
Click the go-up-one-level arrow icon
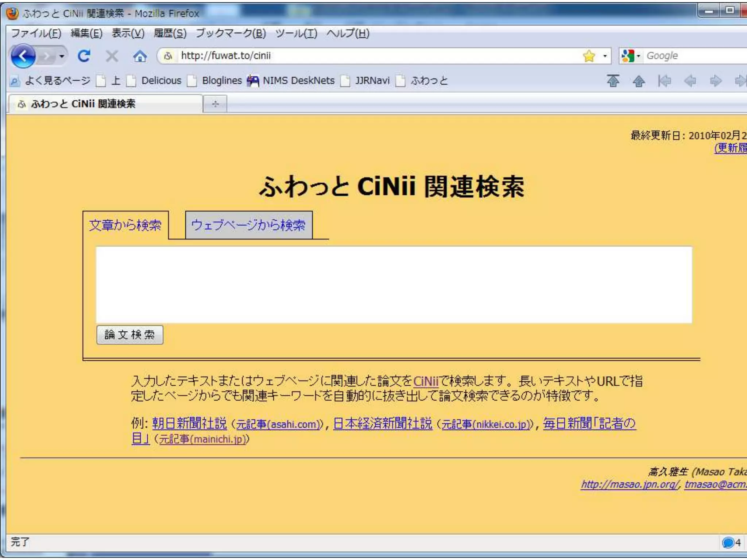click(638, 81)
